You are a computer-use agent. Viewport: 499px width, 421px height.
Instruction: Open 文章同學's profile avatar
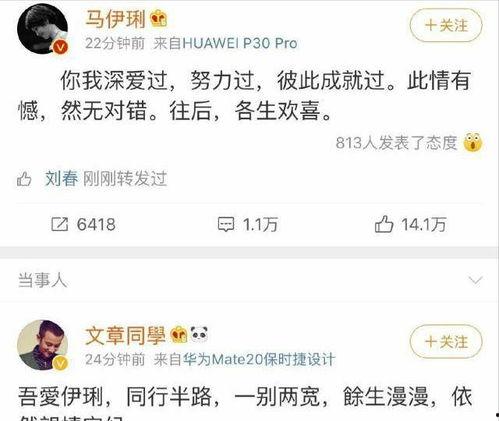tap(42, 345)
